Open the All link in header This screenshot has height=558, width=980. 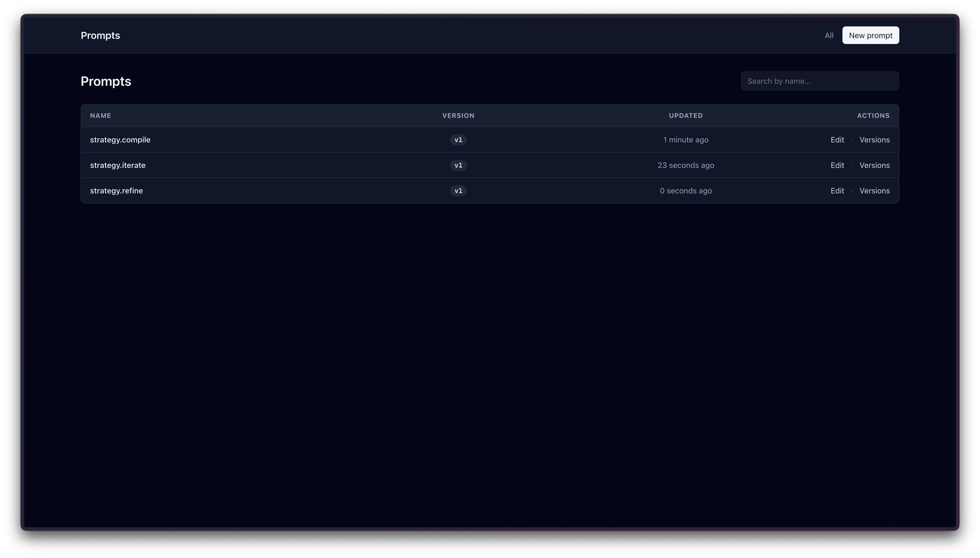[829, 35]
